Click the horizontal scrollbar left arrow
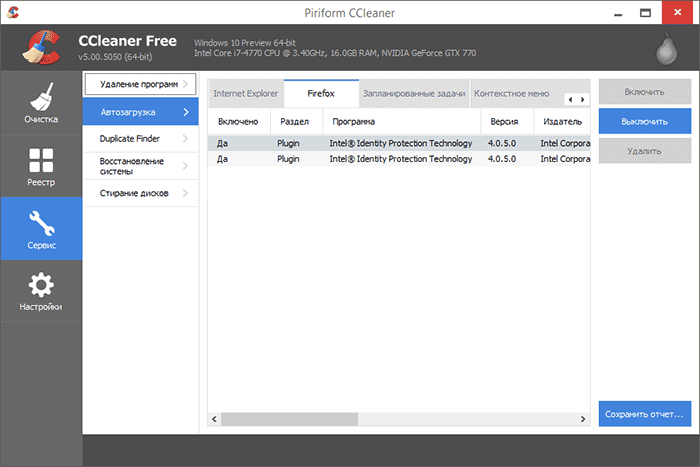Viewport: 700px width, 467px height. [214, 419]
